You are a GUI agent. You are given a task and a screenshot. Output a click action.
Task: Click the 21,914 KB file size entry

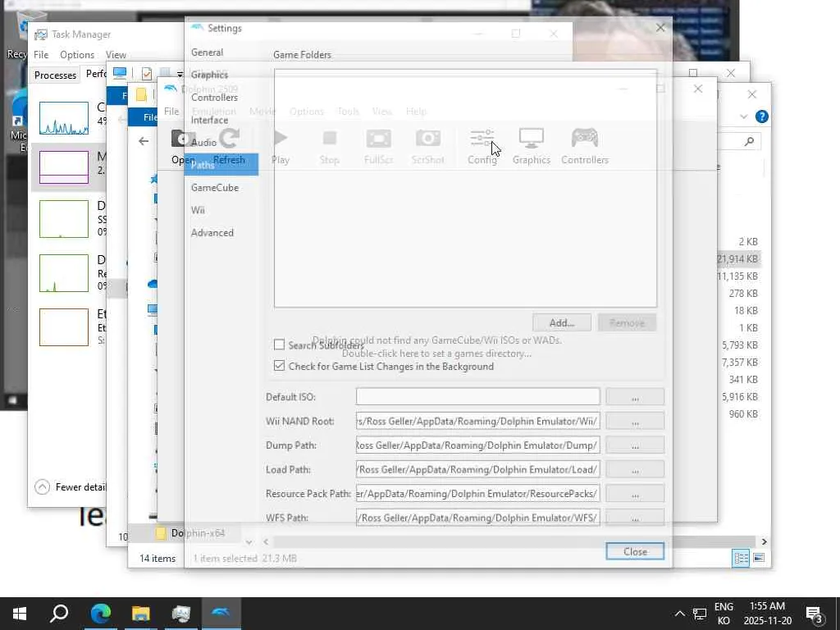[738, 258]
